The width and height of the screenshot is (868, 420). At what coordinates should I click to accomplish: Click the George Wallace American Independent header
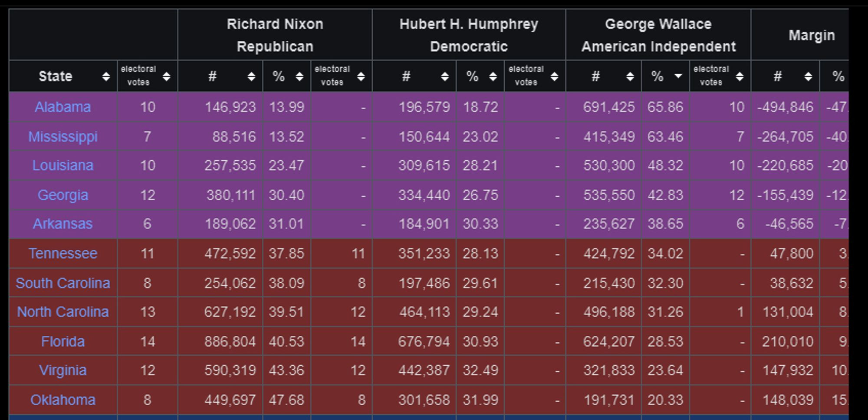click(658, 35)
